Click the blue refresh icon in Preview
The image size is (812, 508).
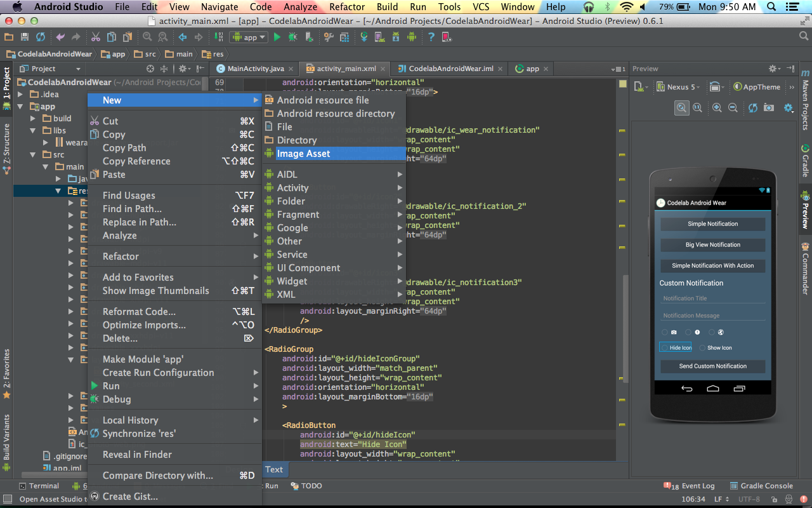point(753,108)
